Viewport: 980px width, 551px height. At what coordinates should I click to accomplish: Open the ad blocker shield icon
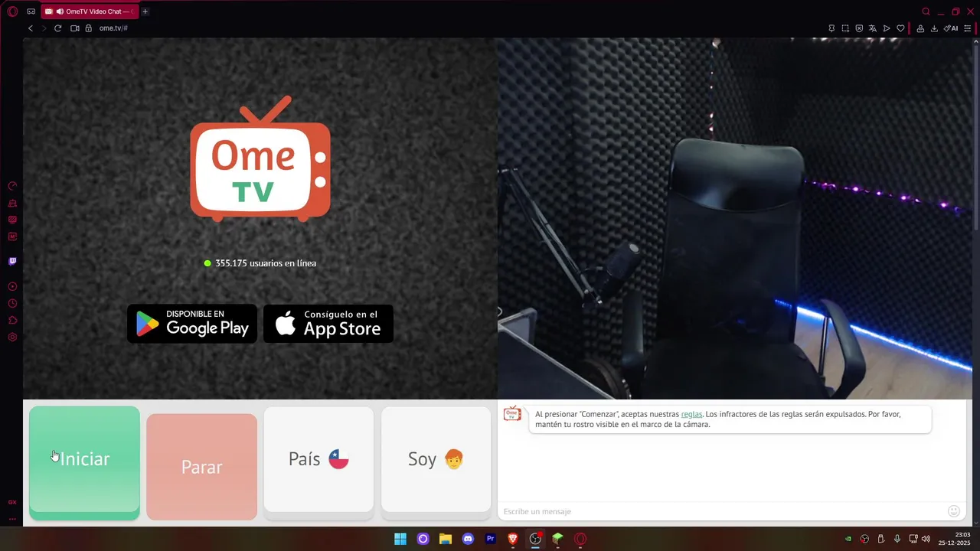point(859,28)
